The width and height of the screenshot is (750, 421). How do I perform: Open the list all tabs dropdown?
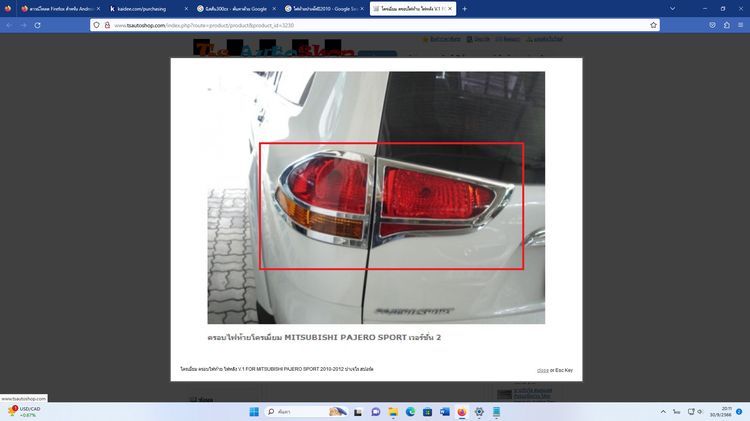(672, 9)
